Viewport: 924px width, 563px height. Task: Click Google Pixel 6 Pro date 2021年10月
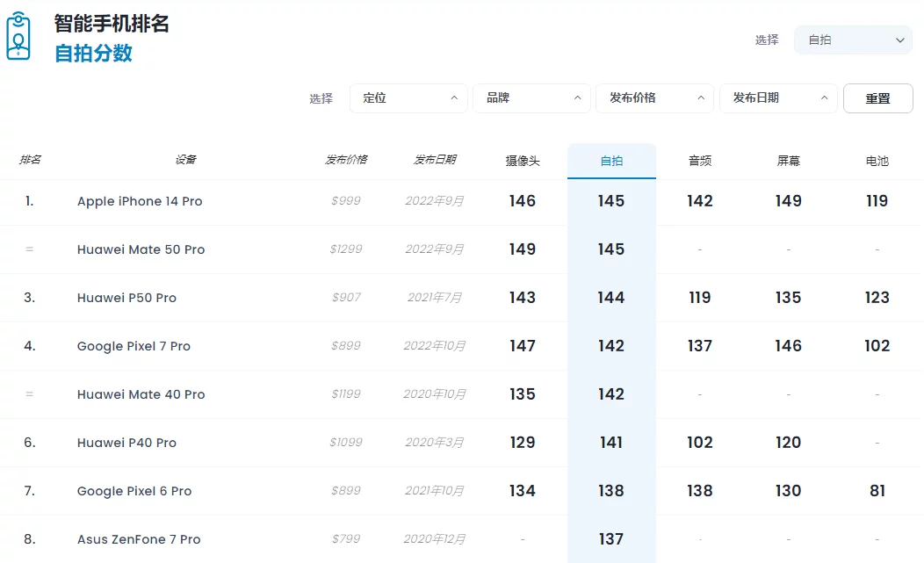(x=435, y=491)
